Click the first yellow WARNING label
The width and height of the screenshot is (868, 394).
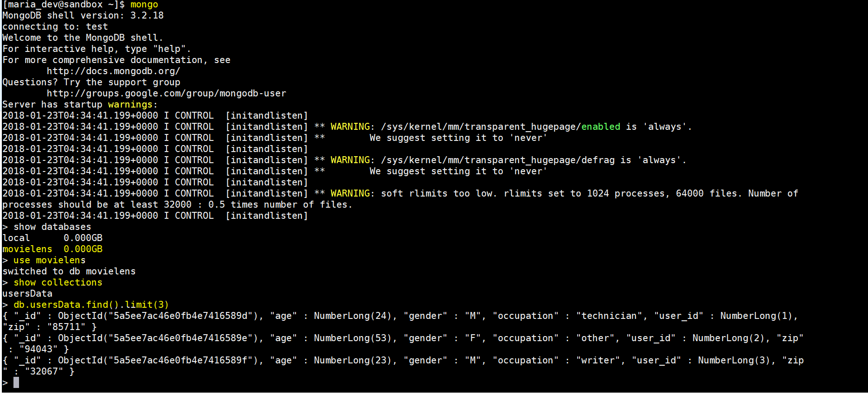350,127
